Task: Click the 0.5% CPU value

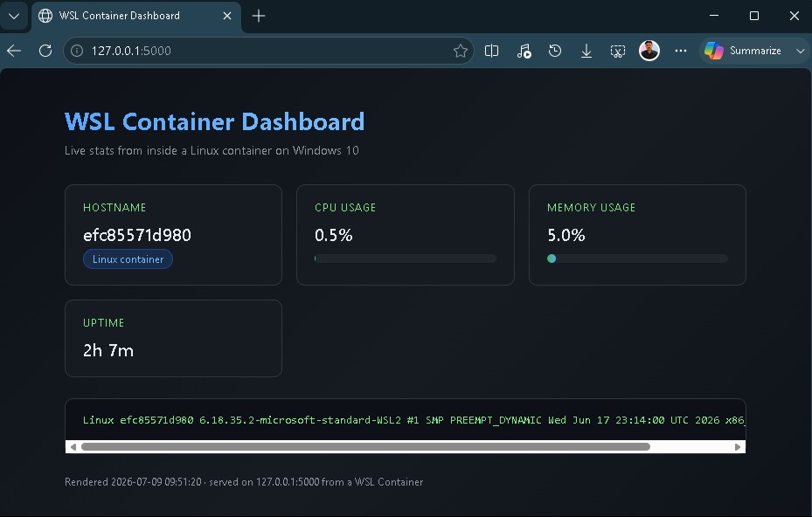Action: pos(334,236)
